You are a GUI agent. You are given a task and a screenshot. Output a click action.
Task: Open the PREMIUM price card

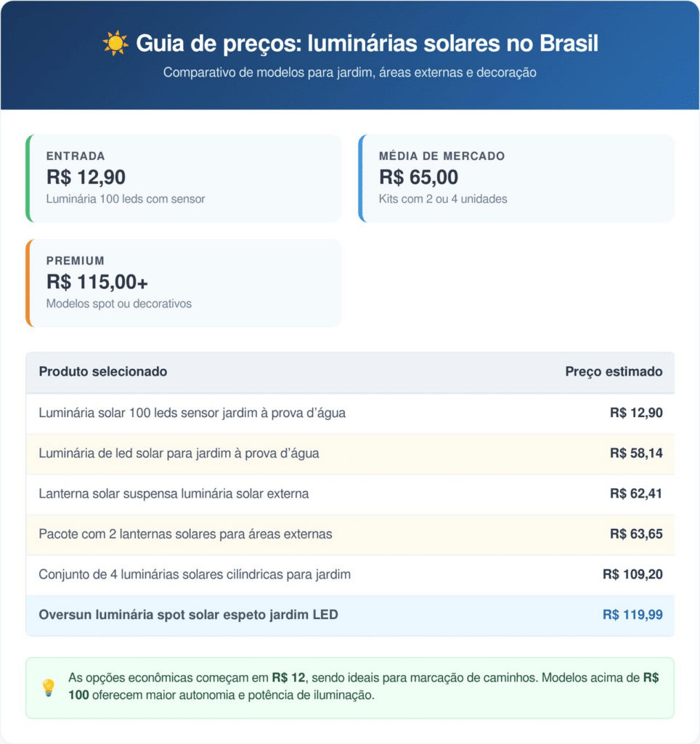click(x=183, y=283)
